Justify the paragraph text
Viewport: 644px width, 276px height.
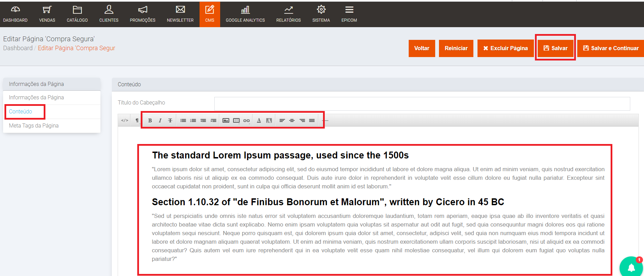[312, 121]
